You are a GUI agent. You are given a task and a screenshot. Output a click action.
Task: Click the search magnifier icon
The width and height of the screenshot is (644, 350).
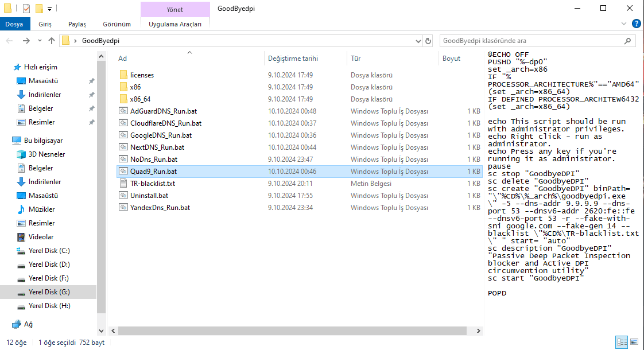(x=627, y=41)
